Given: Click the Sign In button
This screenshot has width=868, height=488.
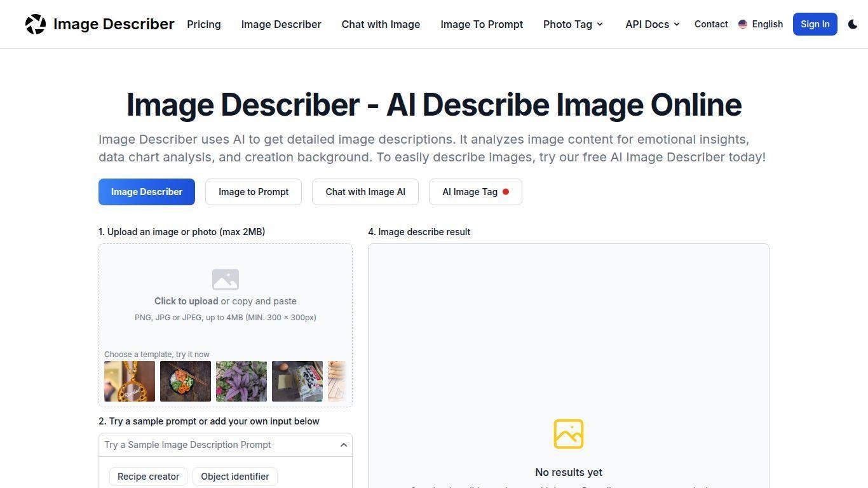Looking at the screenshot, I should 815,24.
